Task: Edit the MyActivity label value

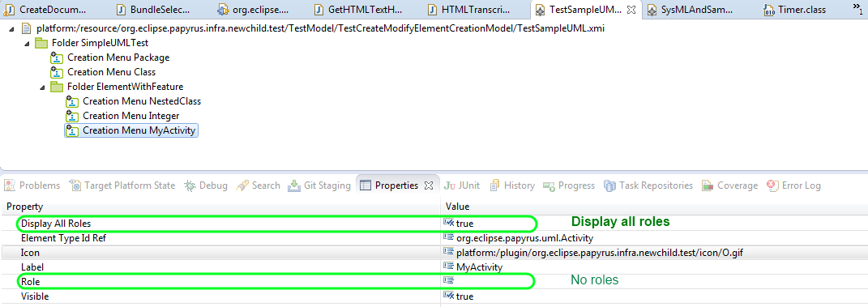Action: 480,267
